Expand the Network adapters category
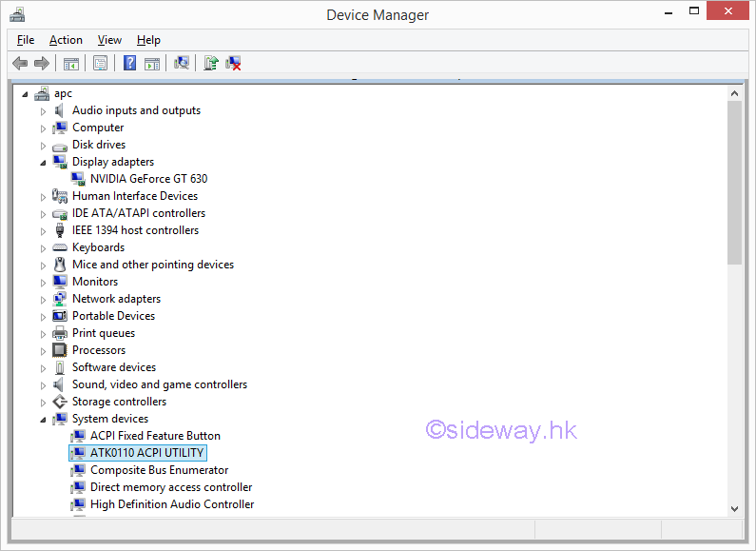 coord(43,299)
